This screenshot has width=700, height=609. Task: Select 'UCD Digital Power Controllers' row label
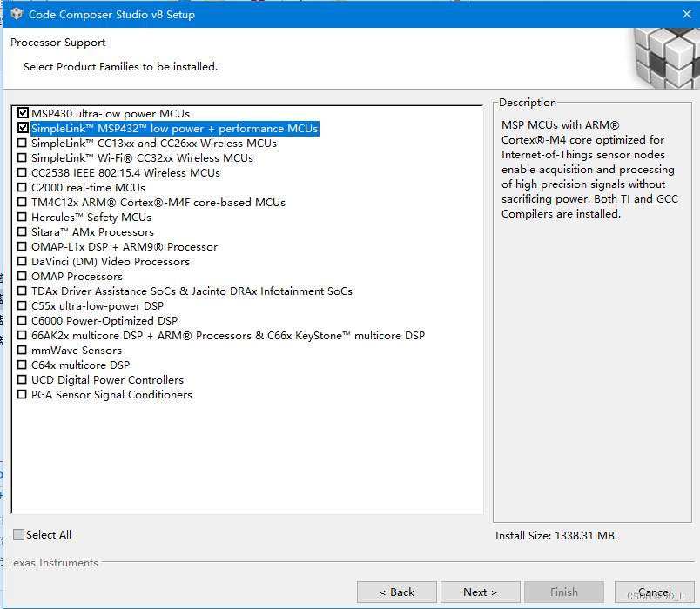tap(107, 379)
